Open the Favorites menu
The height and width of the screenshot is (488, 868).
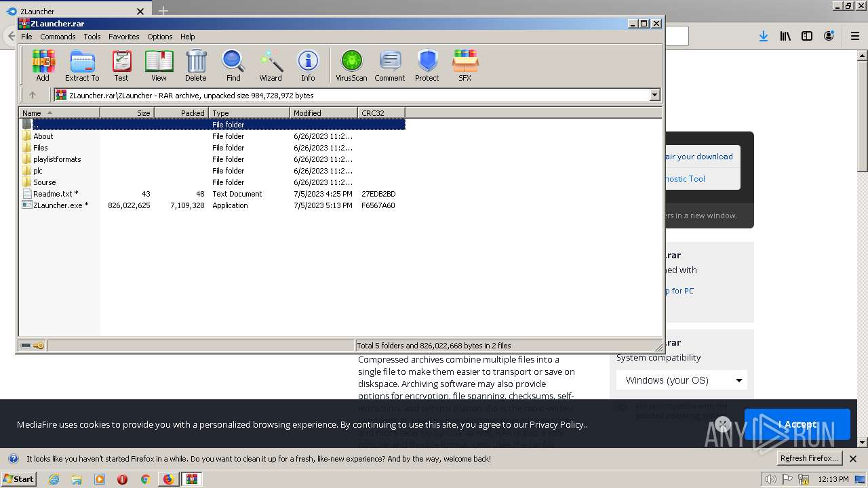click(x=124, y=37)
